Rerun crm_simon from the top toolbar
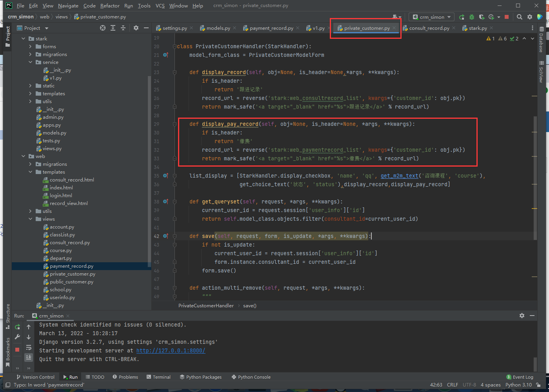The image size is (549, 392). pyautogui.click(x=462, y=17)
